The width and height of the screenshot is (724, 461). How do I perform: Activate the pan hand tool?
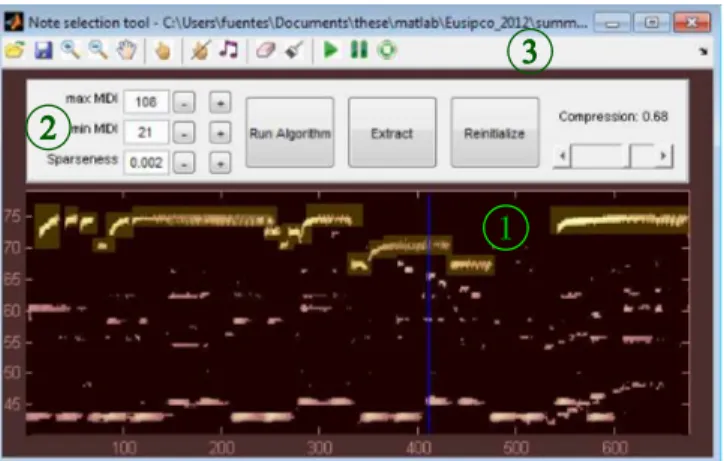(x=127, y=50)
